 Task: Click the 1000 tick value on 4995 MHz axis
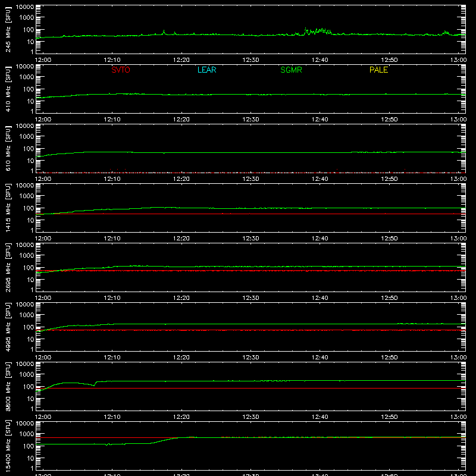click(27, 315)
